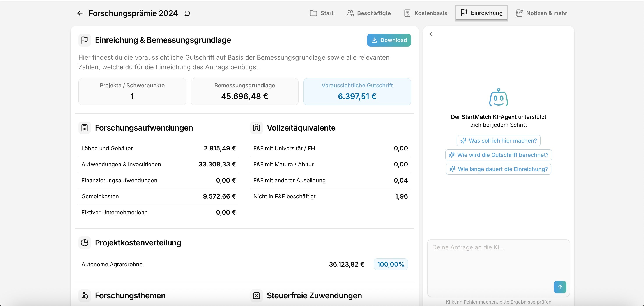Open the Start tab
This screenshot has height=306, width=644.
[x=322, y=13]
